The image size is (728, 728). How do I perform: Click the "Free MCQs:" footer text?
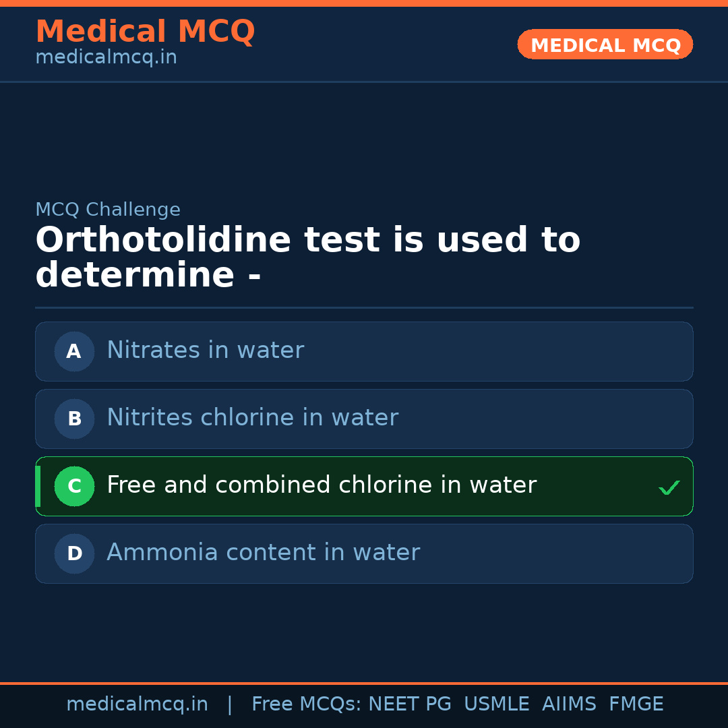coord(306,704)
